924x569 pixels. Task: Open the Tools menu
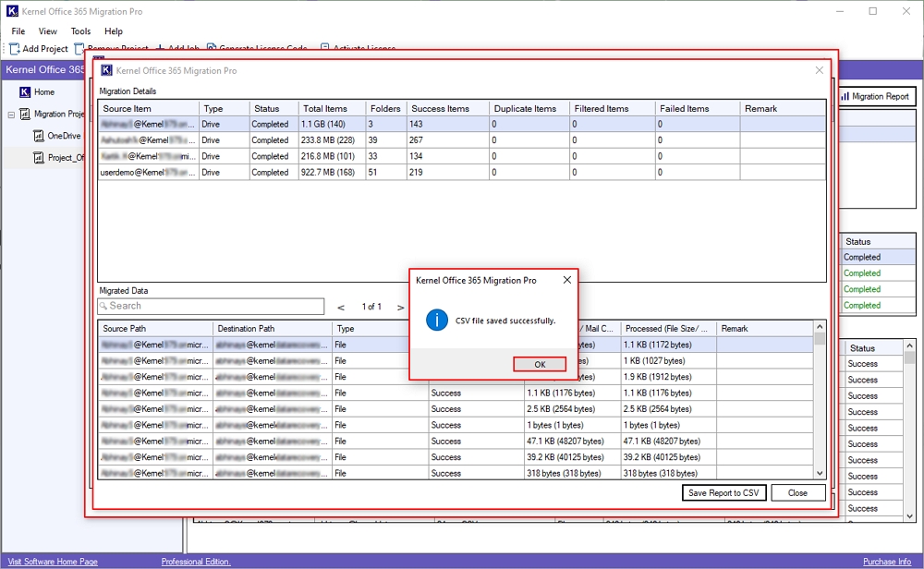point(79,30)
